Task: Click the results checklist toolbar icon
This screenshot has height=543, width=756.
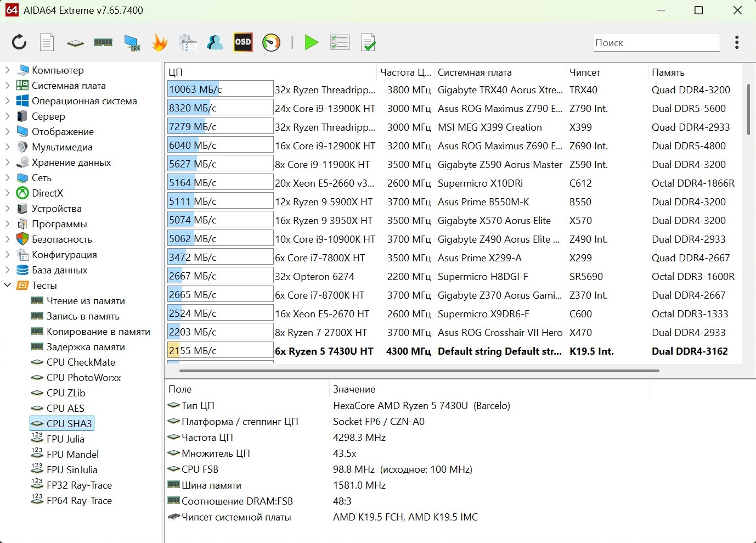Action: (x=340, y=42)
